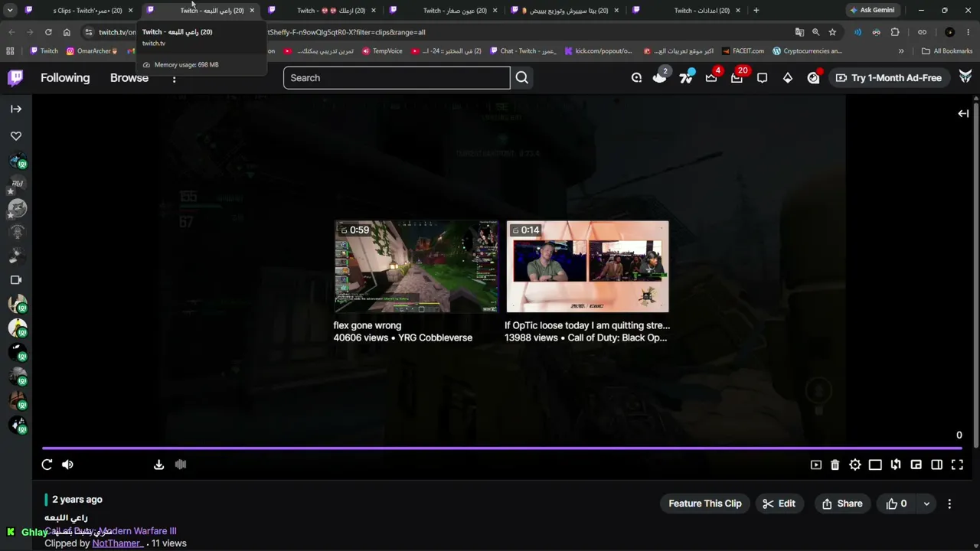Open the crown Prime Loot icon

711,77
